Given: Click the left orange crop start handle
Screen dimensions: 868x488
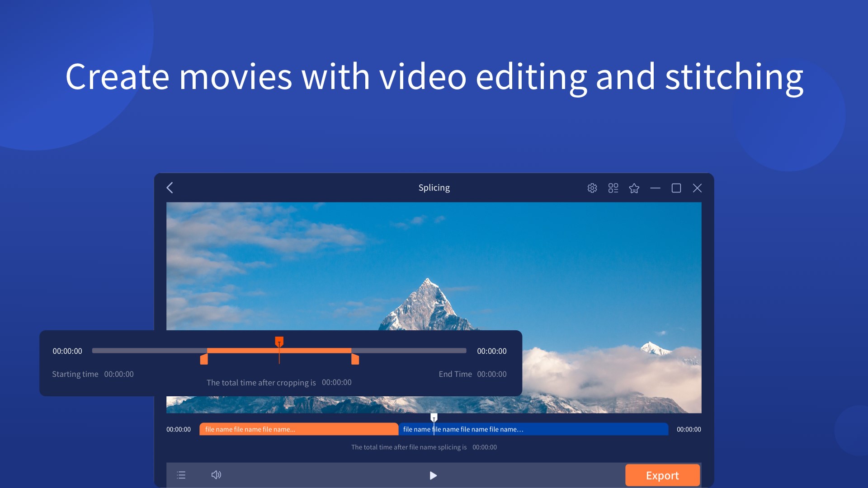Looking at the screenshot, I should (x=204, y=359).
